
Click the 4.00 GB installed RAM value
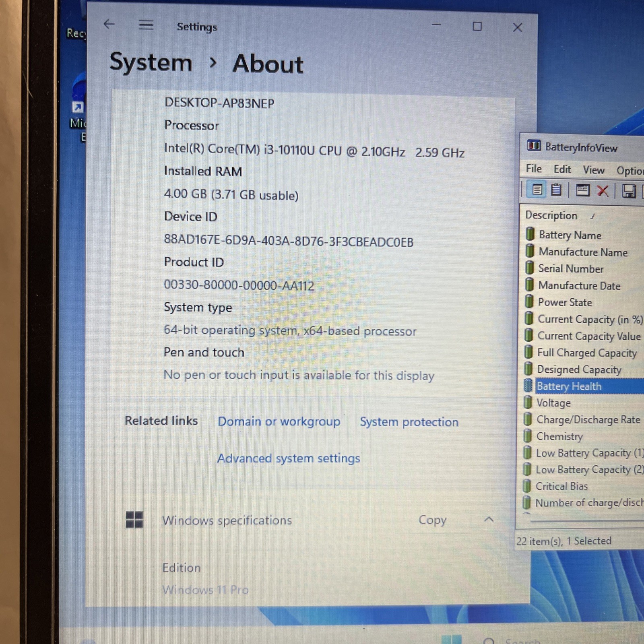[231, 194]
